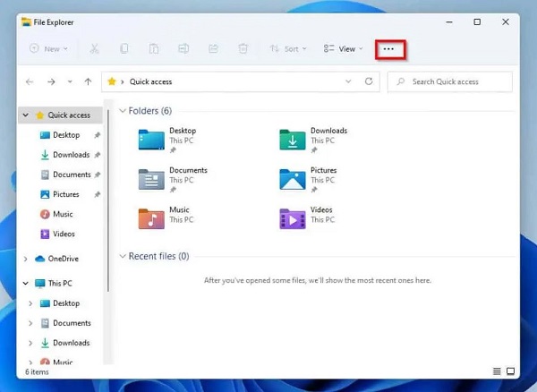
Task: Open the View dropdown menu
Action: tap(343, 49)
